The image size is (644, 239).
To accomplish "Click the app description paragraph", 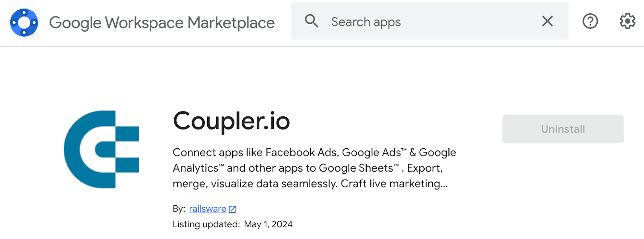I will click(314, 168).
